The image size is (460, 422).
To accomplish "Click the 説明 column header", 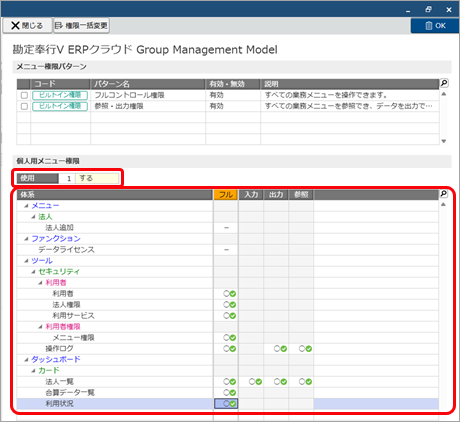I will click(x=350, y=84).
